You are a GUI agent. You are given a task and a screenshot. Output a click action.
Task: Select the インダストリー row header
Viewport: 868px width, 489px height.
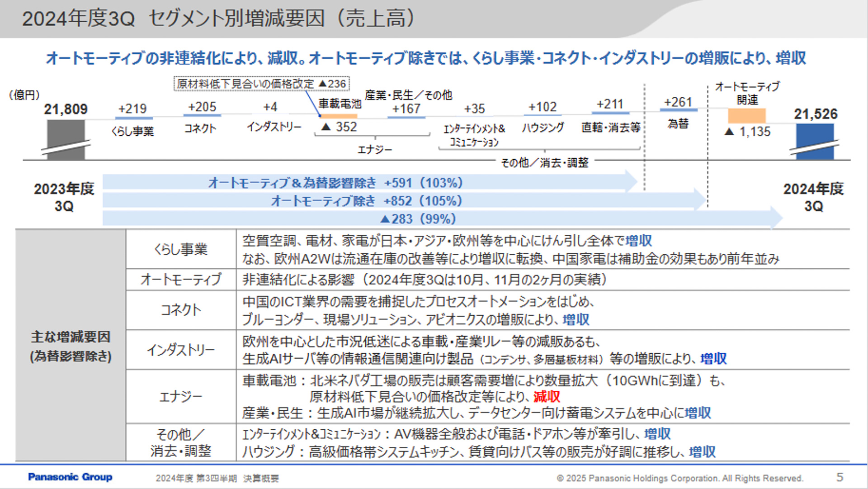pos(181,350)
